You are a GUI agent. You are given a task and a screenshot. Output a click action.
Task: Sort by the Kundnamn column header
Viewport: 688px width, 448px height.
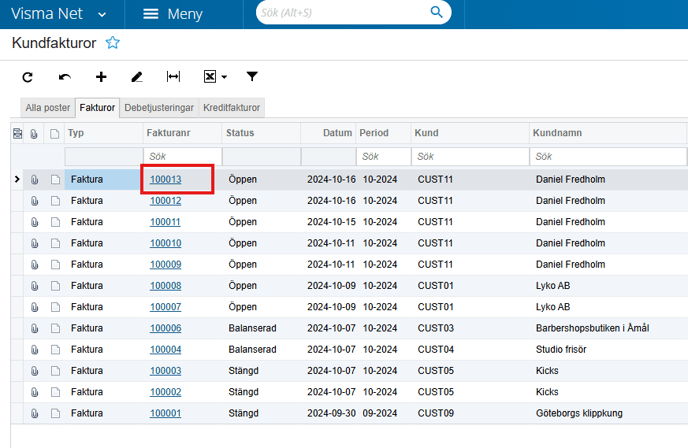coord(608,133)
